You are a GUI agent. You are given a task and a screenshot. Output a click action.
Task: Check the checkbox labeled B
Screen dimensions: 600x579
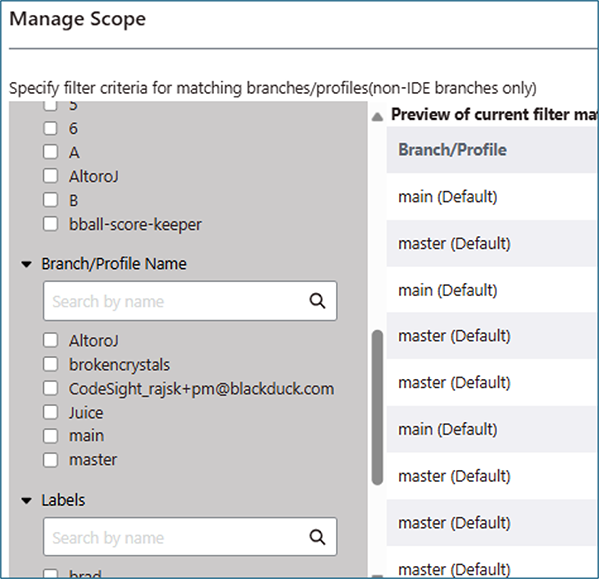(50, 200)
